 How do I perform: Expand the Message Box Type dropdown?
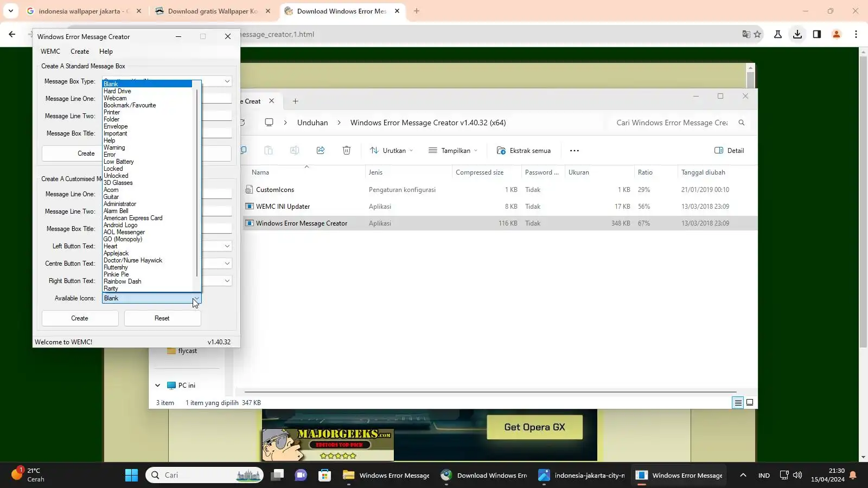tap(227, 81)
